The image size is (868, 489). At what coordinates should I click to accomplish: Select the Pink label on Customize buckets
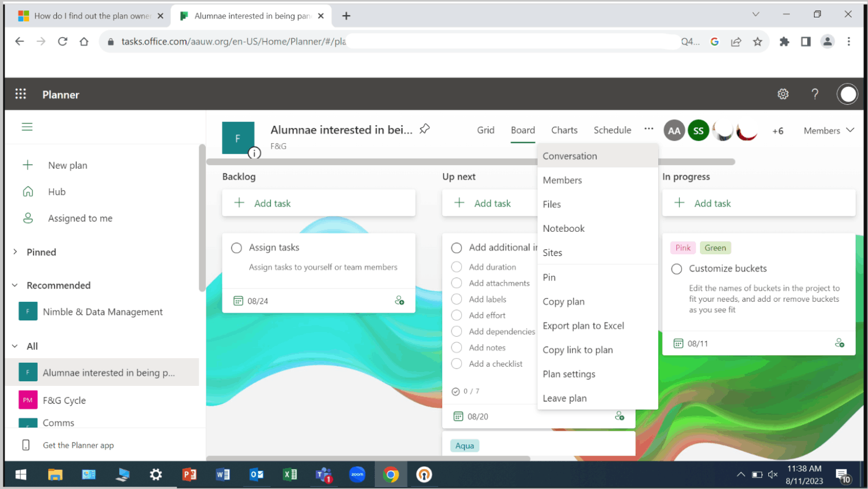683,247
